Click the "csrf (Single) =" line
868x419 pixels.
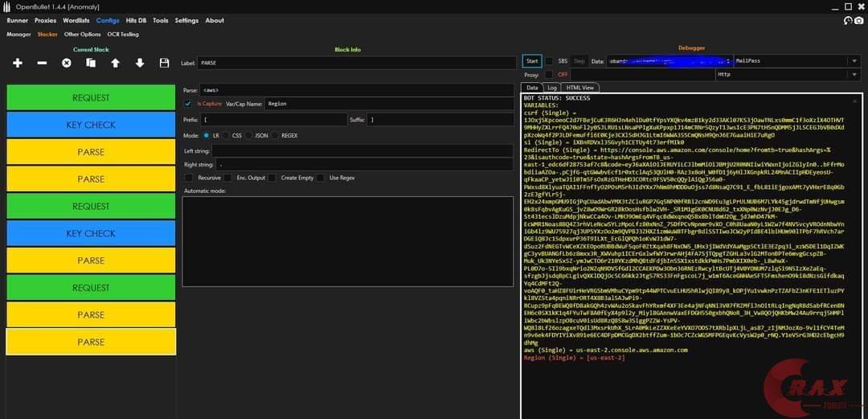click(x=550, y=113)
